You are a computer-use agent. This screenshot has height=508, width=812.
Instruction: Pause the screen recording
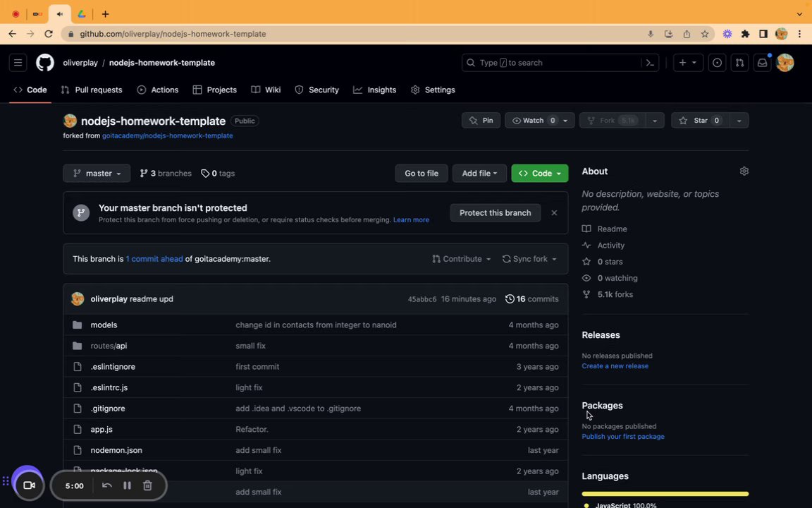coord(127,485)
